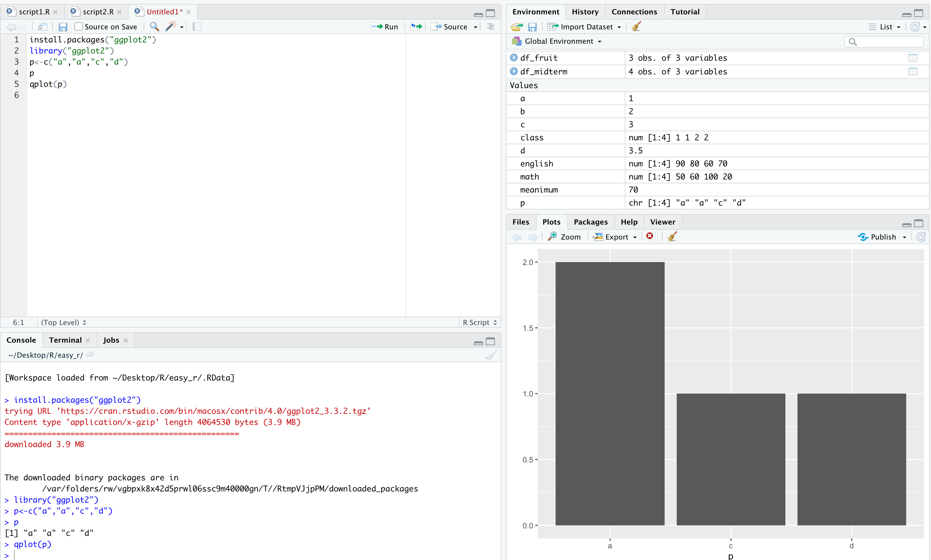The image size is (931, 560).
Task: Click the code tools magic wand icon
Action: [x=171, y=26]
